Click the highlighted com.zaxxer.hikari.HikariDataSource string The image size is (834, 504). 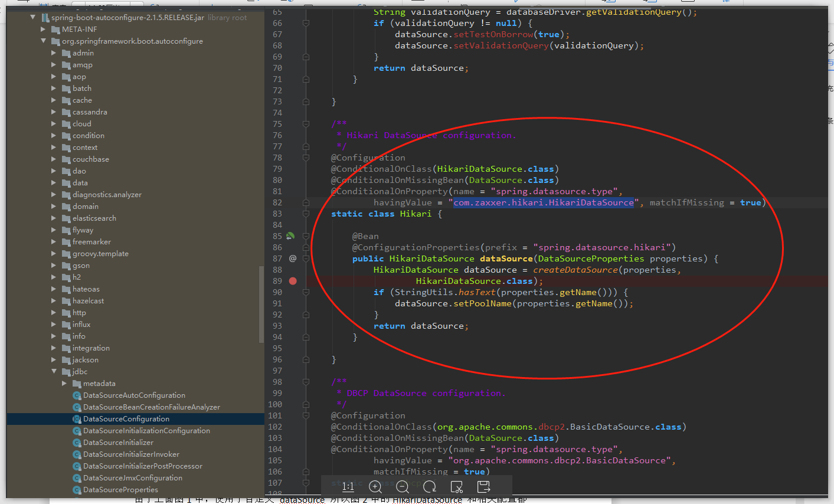pos(544,202)
